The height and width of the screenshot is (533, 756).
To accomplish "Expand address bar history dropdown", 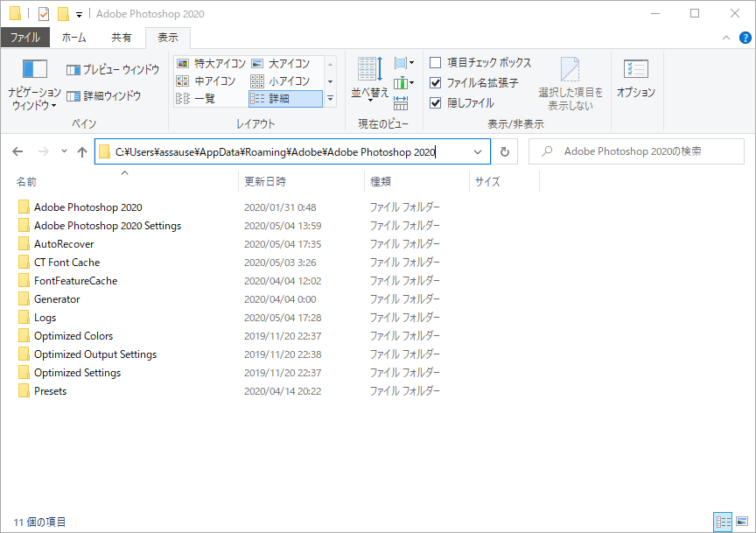I will pyautogui.click(x=478, y=152).
